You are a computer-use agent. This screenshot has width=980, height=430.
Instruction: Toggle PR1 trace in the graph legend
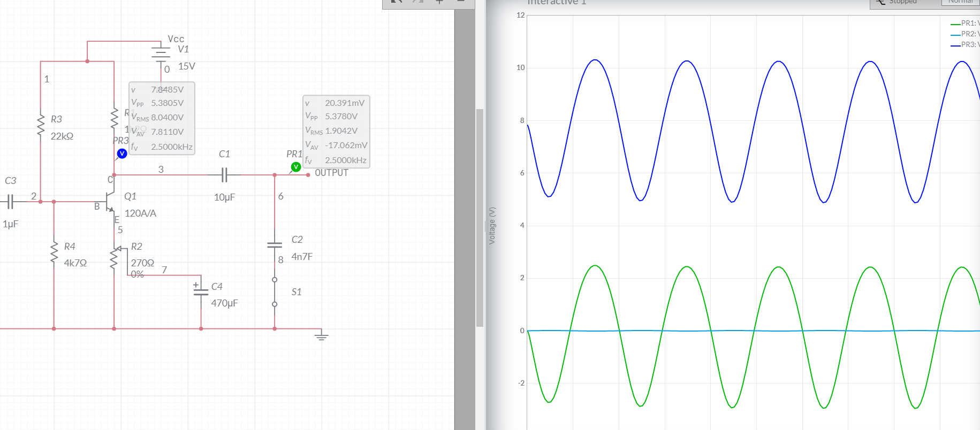tap(965, 23)
